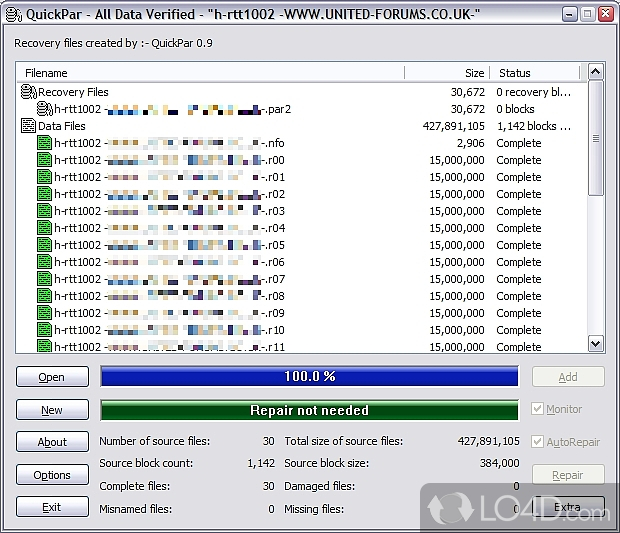620x533 pixels.
Task: Click the green icon of the .r07 file
Action: coord(44,279)
